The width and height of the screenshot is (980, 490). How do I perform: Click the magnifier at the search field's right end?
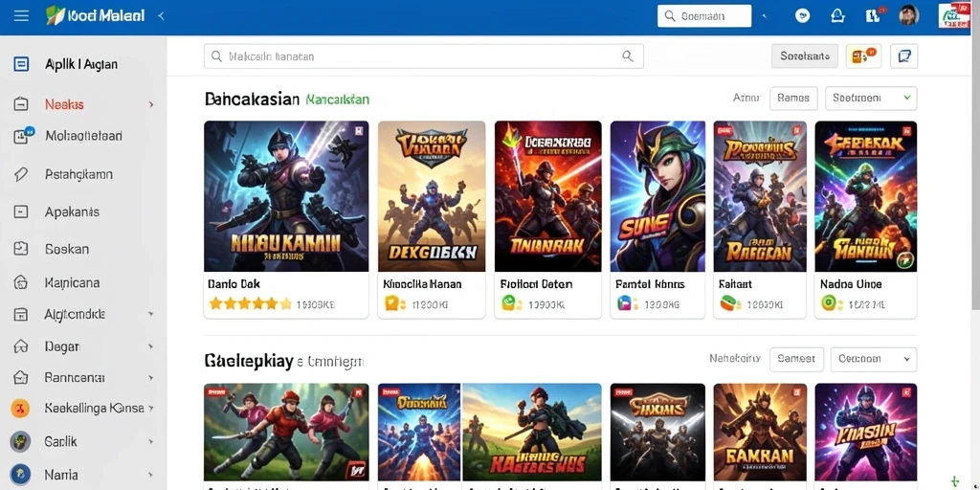628,56
